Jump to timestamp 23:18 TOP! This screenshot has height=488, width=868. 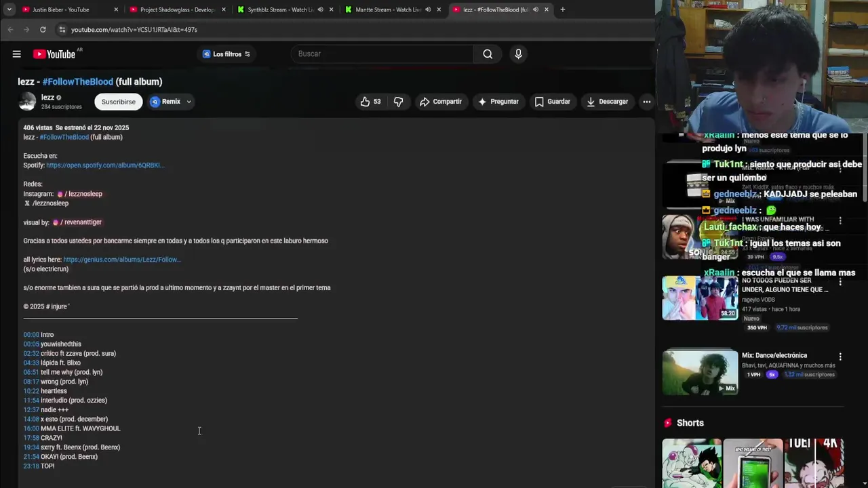point(31,466)
